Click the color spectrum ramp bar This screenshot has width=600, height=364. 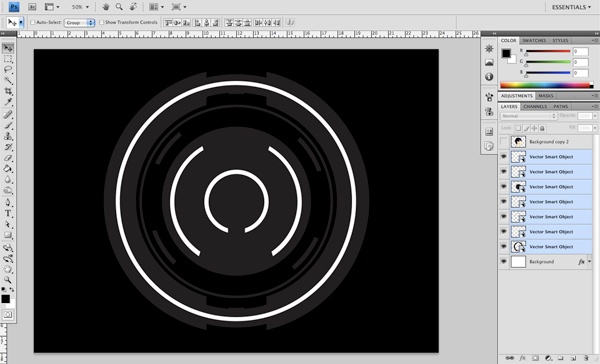[x=546, y=85]
